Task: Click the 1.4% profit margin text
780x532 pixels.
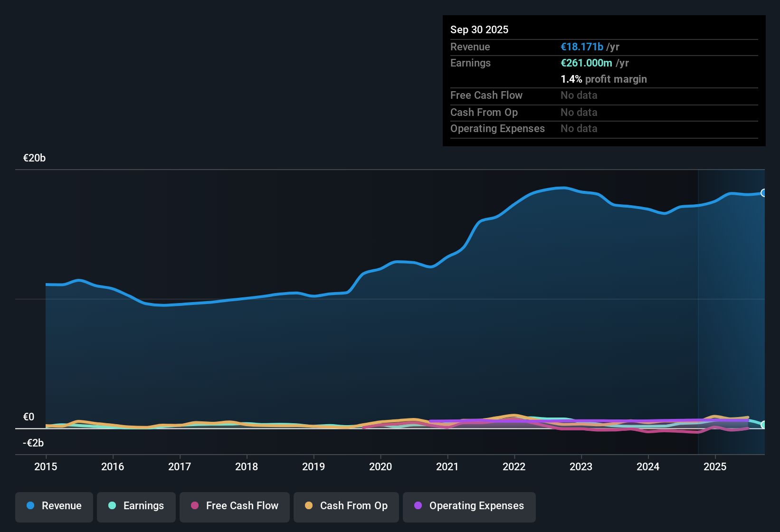Action: [x=603, y=79]
